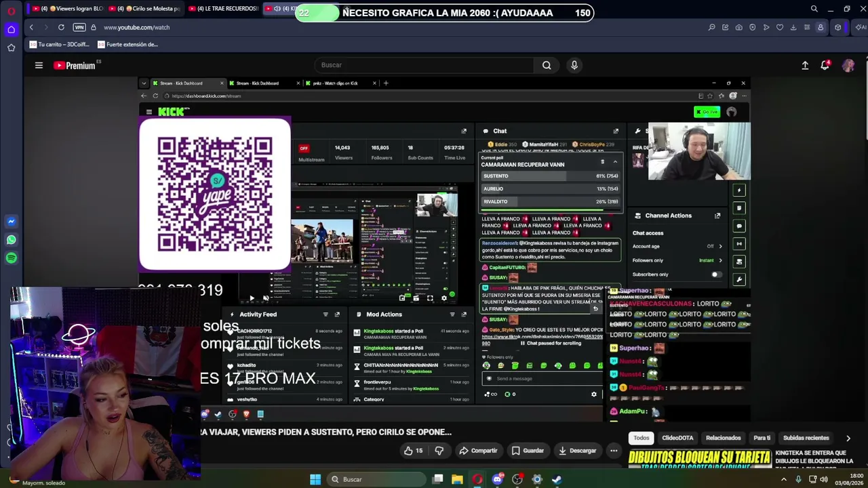Screen dimensions: 868x488
Task: Save video with Guardar button
Action: (x=528, y=451)
